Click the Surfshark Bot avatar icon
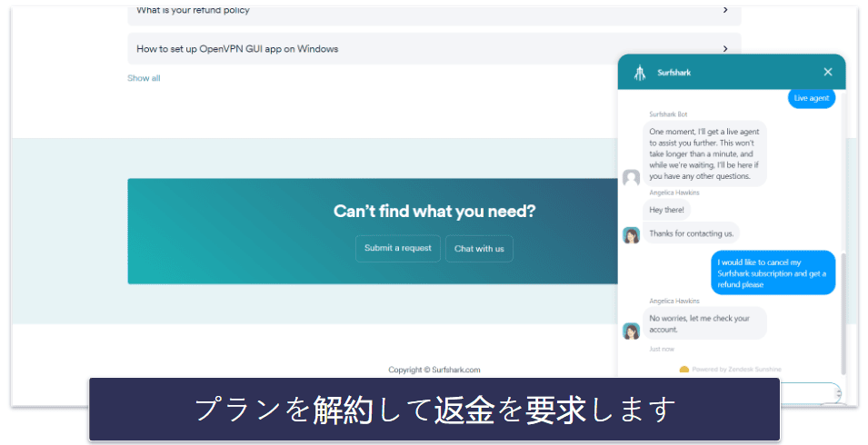The height and width of the screenshot is (445, 868). coord(631,177)
